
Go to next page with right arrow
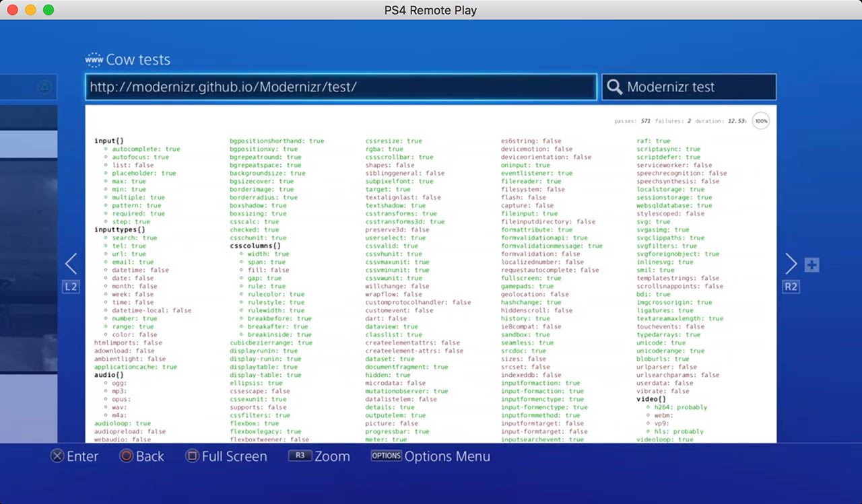791,264
